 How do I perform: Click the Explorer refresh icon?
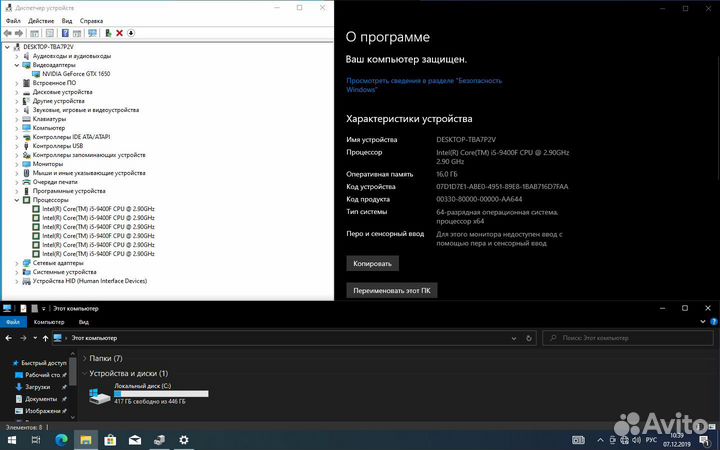(x=529, y=338)
